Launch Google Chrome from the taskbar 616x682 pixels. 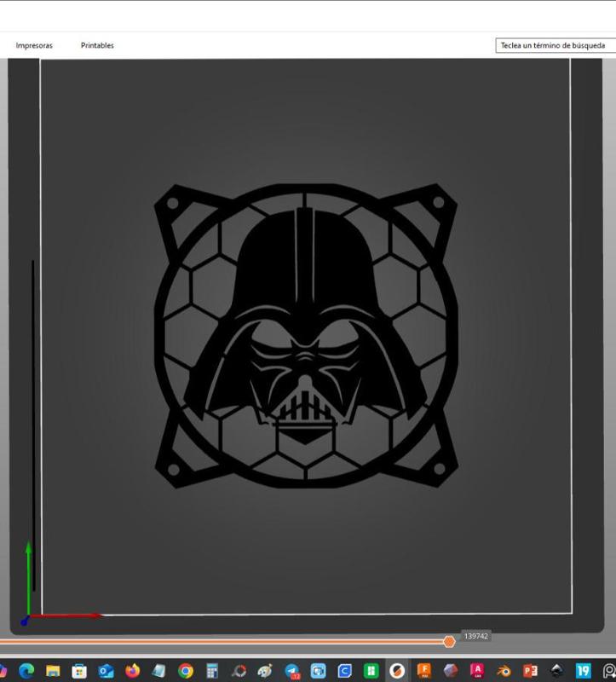coord(186,671)
